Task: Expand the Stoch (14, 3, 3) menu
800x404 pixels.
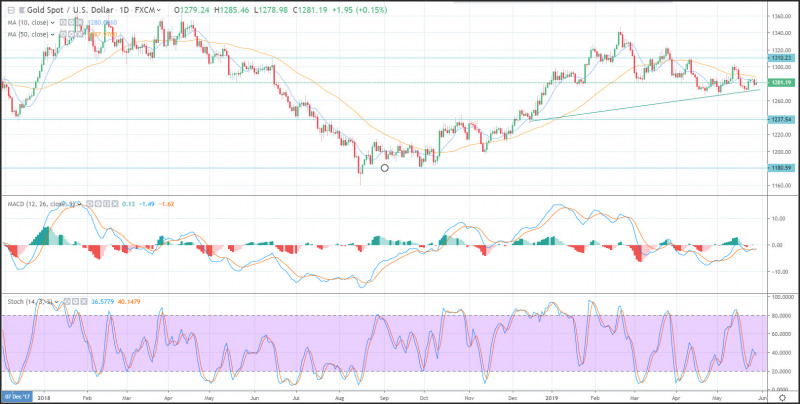Action: click(56, 301)
